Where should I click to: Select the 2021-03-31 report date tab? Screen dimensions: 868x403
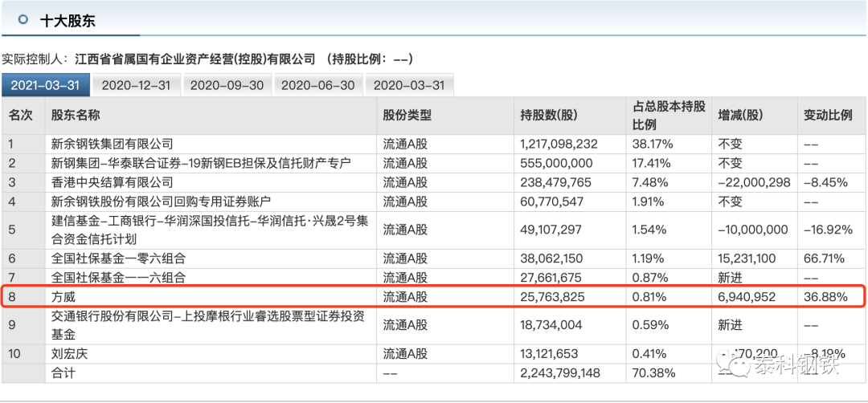point(45,85)
